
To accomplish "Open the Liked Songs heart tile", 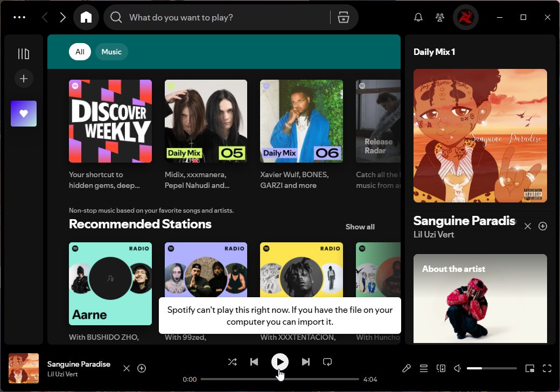I will point(24,114).
